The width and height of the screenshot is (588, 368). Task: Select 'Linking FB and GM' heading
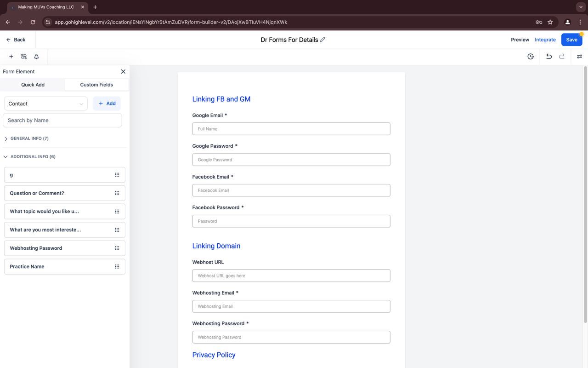[x=221, y=99]
